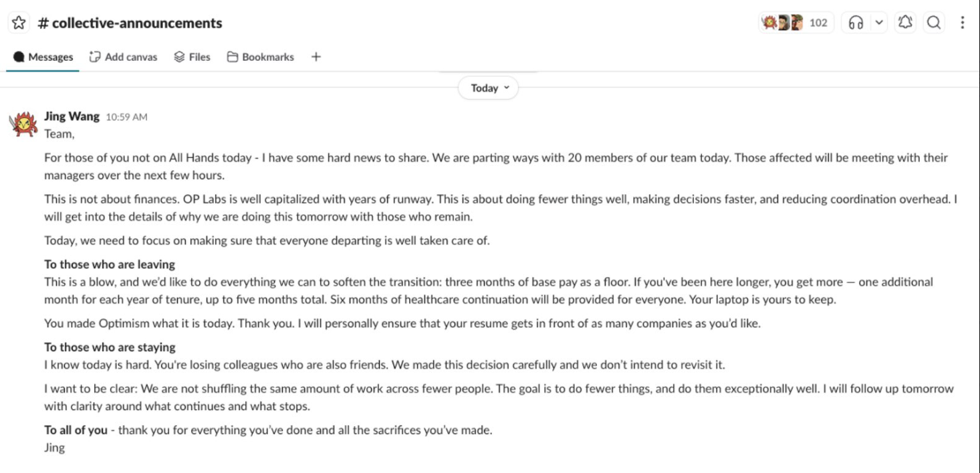Open the Bookmarks tab
Image resolution: width=980 pixels, height=473 pixels.
click(x=261, y=57)
